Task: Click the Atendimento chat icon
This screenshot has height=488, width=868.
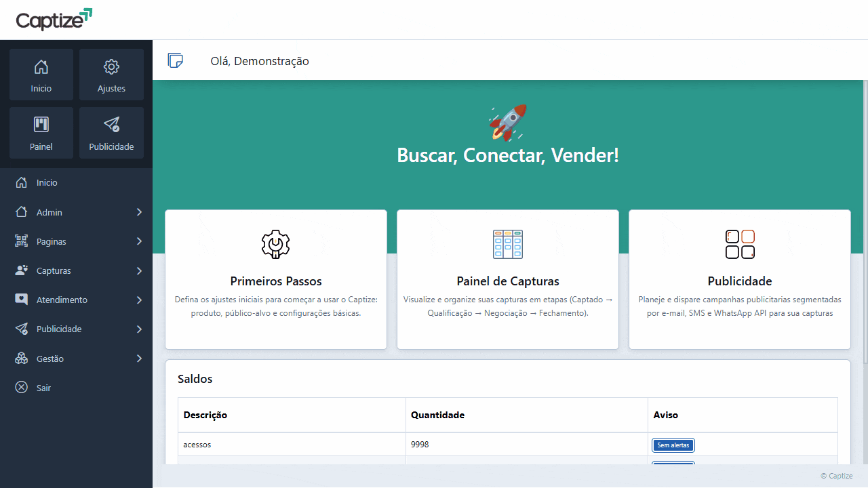Action: [x=21, y=299]
